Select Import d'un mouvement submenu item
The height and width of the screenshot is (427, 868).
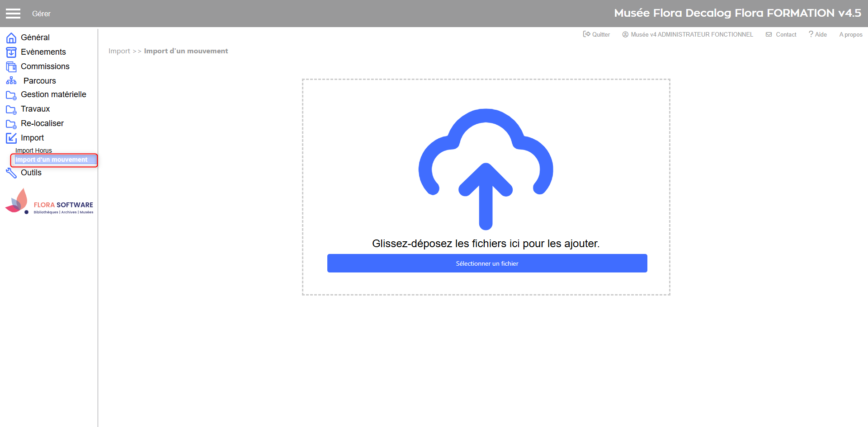point(52,160)
